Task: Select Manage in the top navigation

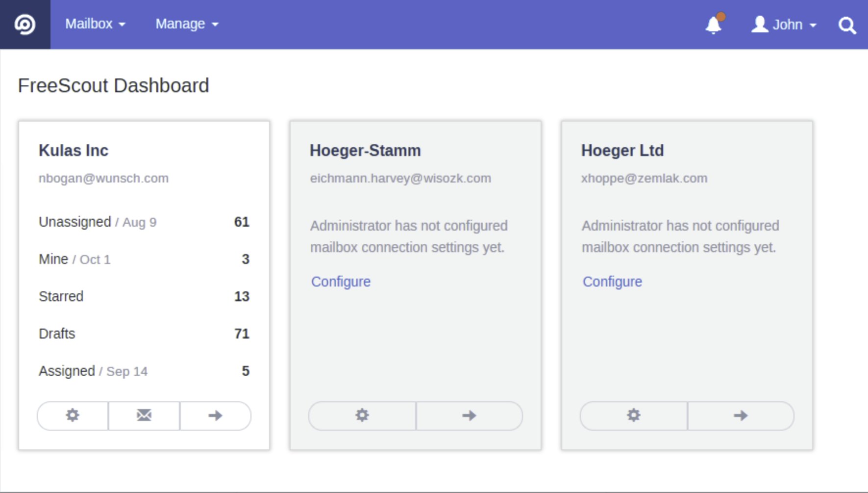Action: (186, 24)
